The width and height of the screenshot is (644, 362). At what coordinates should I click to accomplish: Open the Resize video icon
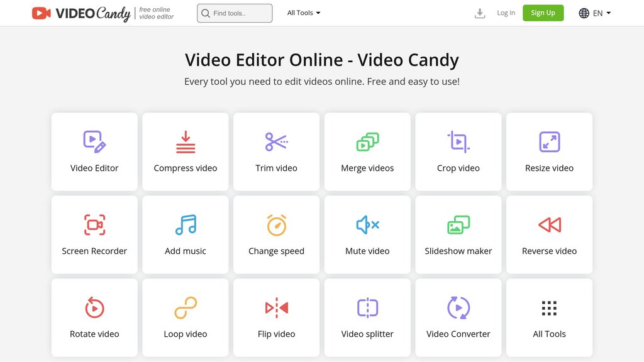(x=549, y=141)
